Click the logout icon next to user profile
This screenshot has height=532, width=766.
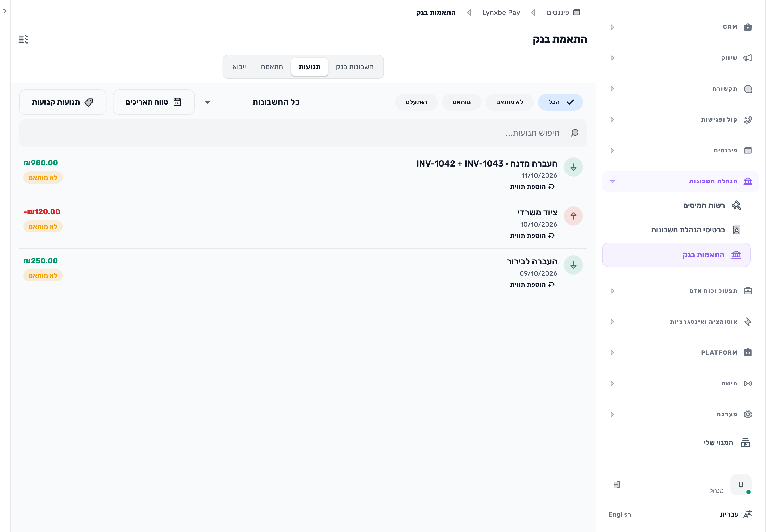tap(617, 485)
